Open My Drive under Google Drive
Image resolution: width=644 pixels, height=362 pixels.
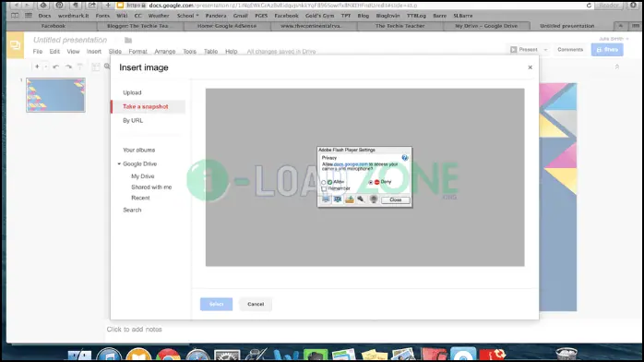click(142, 176)
